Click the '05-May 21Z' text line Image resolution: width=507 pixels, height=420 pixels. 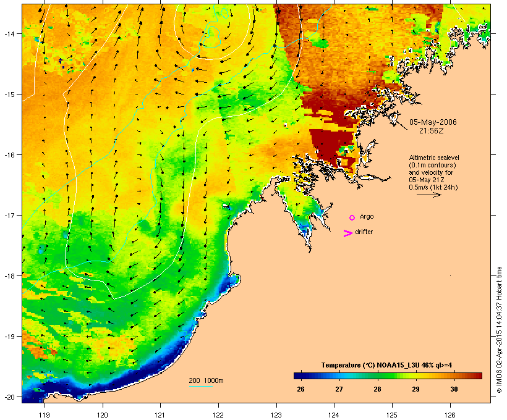pyautogui.click(x=427, y=180)
